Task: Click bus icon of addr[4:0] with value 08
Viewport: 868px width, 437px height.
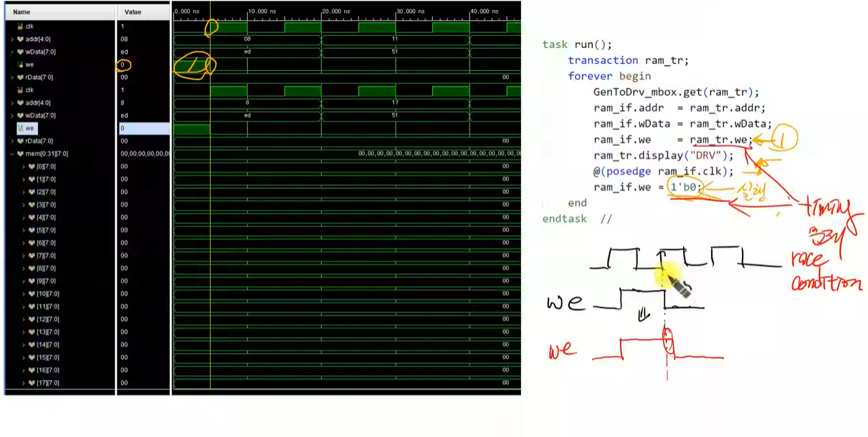Action: (x=20, y=39)
